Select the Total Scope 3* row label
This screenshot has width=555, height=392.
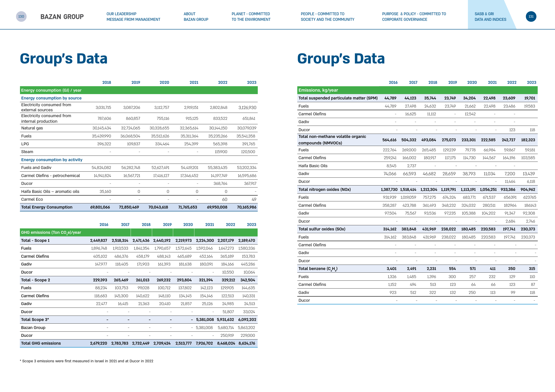[x=35, y=320]
